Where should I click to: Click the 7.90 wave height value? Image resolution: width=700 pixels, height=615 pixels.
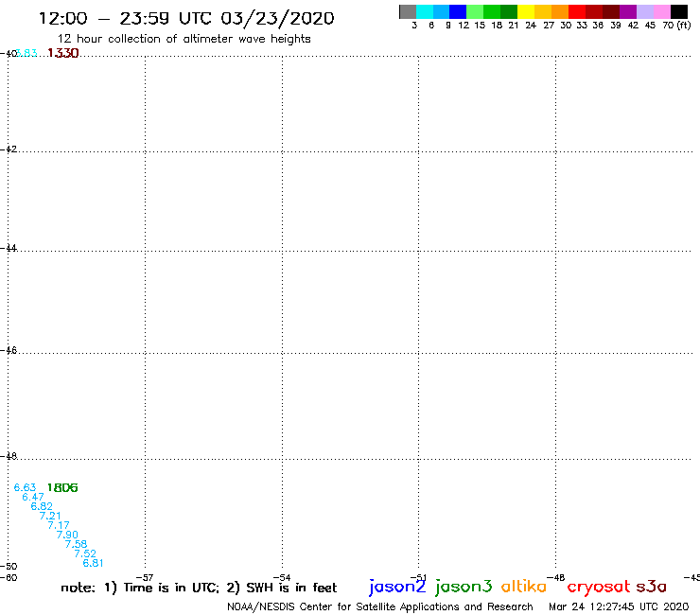tap(67, 535)
